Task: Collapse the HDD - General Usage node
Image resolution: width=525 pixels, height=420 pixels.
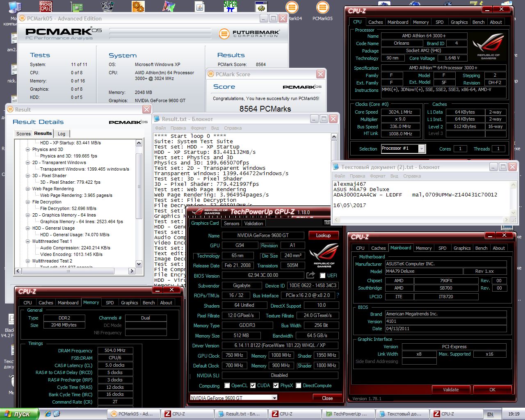Action: click(27, 228)
